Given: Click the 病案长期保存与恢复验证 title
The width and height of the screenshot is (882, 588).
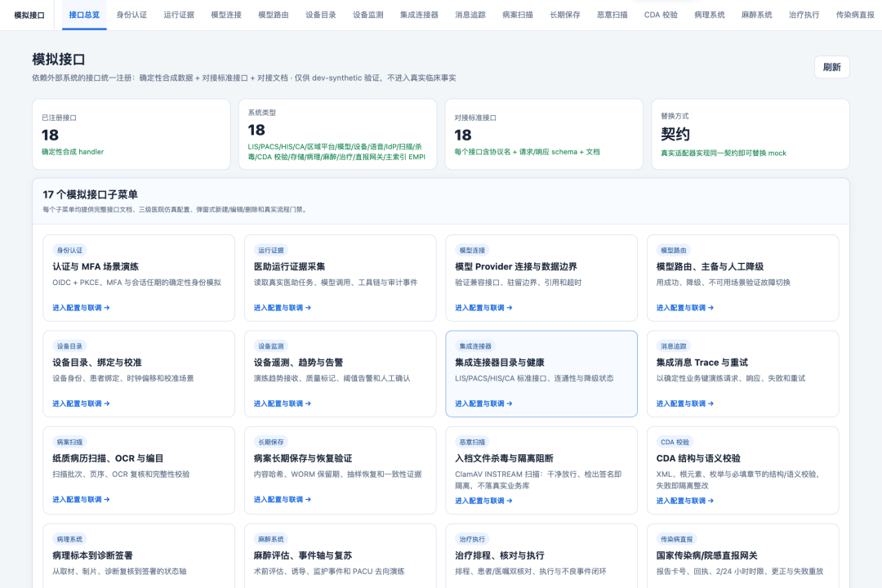Looking at the screenshot, I should (x=303, y=458).
